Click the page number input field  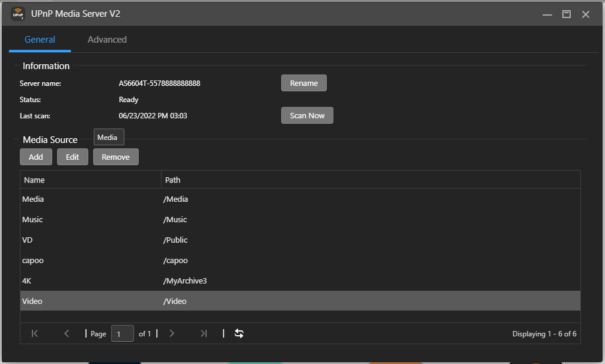click(123, 333)
